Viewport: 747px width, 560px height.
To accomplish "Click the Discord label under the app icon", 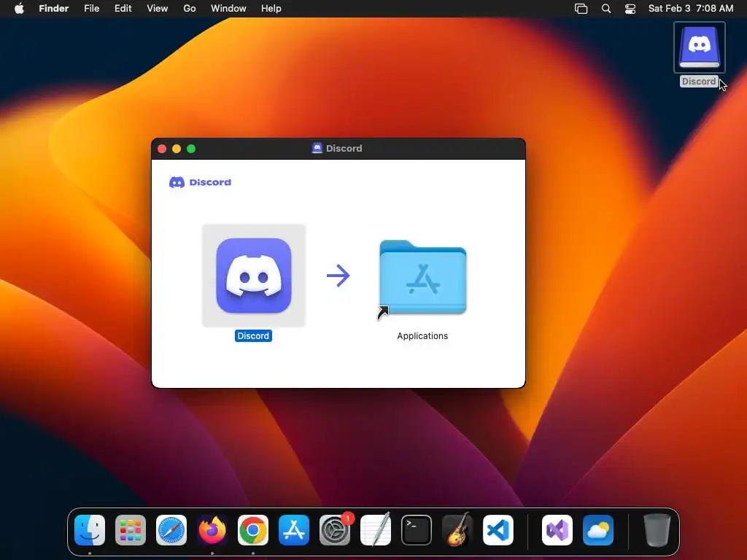I will [x=253, y=335].
